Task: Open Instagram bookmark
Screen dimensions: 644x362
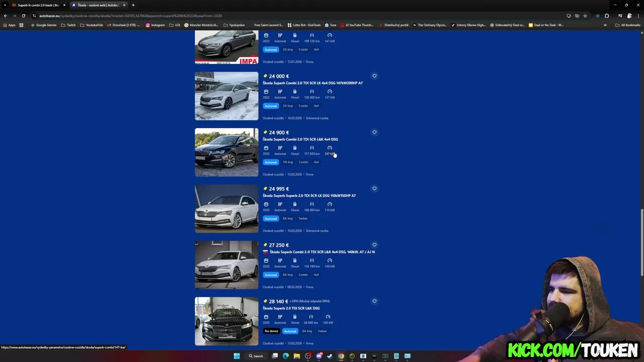Action: (155, 25)
